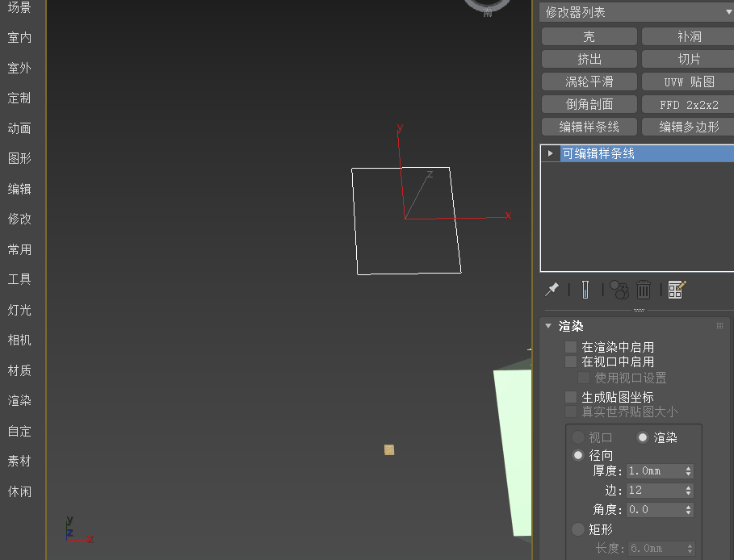Apply the 挤出 modifier button
The height and width of the screenshot is (560, 734).
click(589, 59)
